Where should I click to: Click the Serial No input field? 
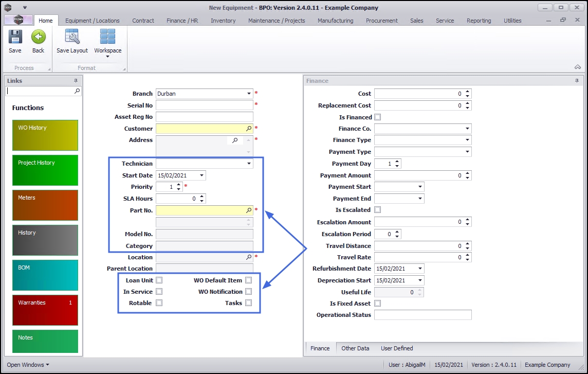pos(205,105)
